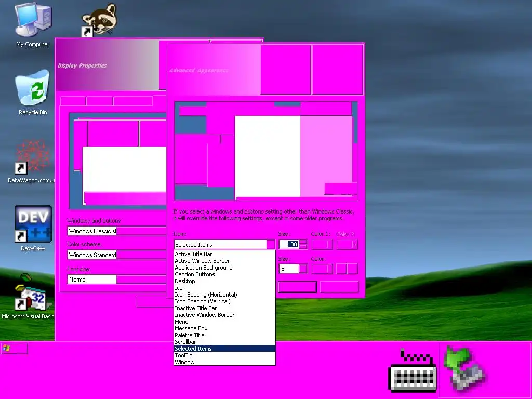
Task: Click the dark-bordered default button in Advanced Appearance
Action: click(297, 287)
